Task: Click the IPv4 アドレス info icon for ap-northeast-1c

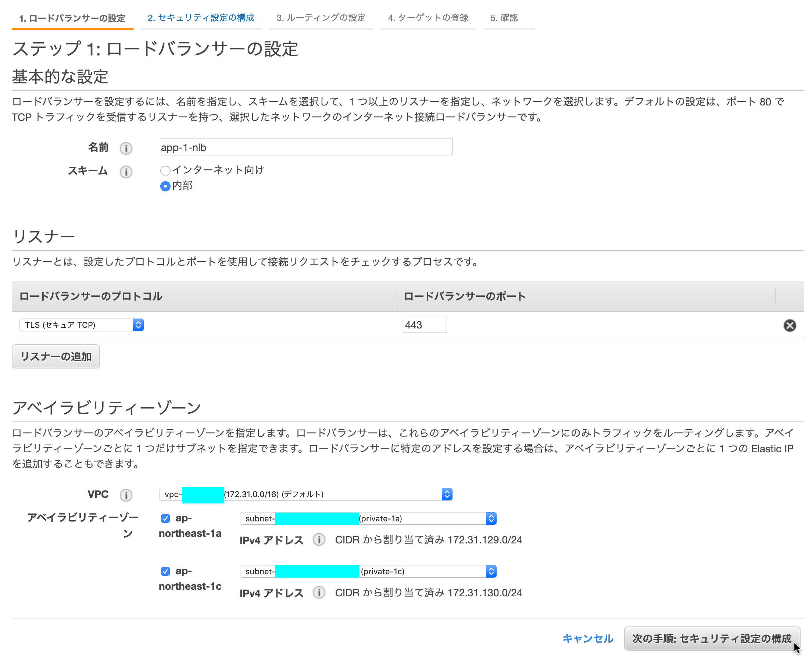Action: [x=319, y=592]
